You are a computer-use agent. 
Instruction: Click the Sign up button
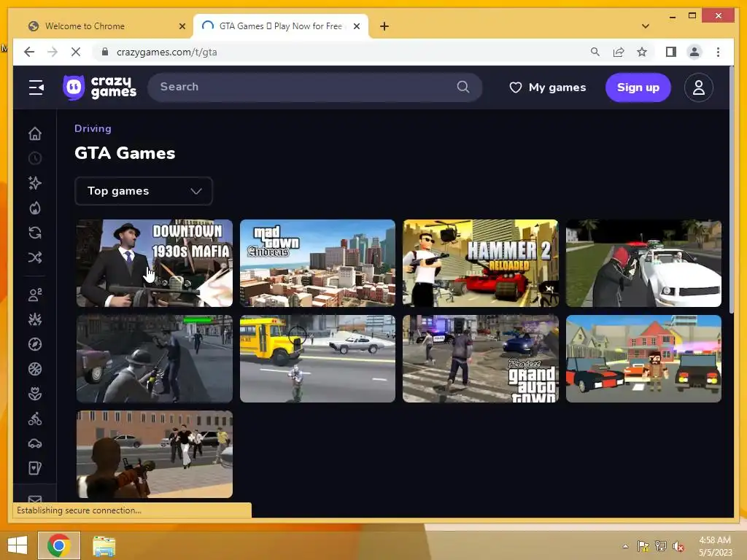[638, 87]
